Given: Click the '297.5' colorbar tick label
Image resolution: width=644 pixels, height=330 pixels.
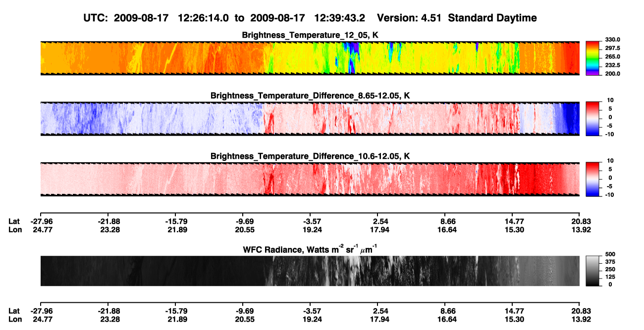Looking at the screenshot, I should click(614, 48).
